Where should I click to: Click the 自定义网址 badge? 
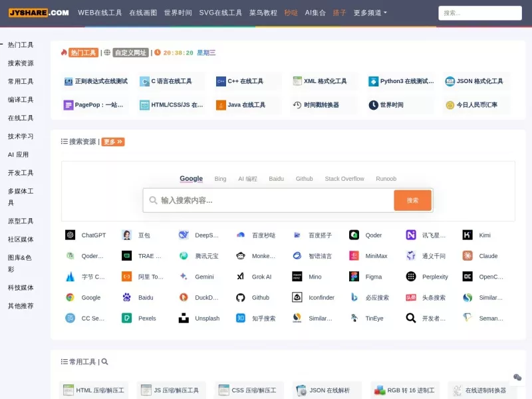[130, 53]
